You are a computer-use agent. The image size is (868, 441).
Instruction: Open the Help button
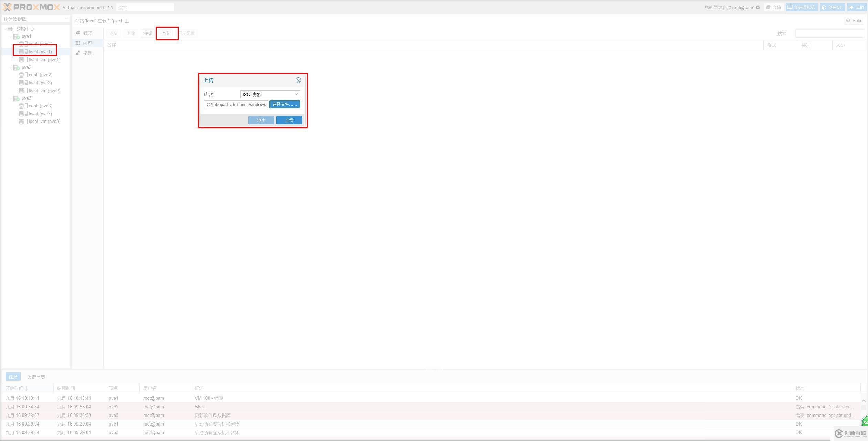click(854, 21)
